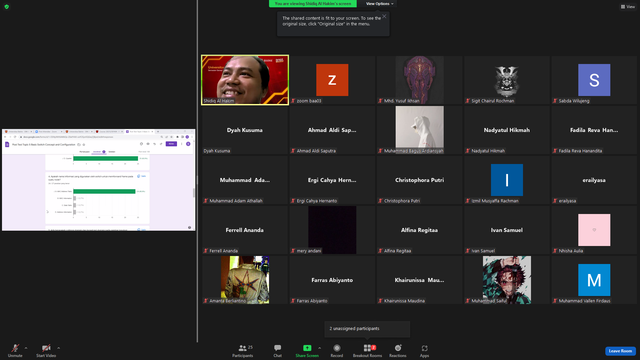Viewport: 640px width, 360px height.
Task: Select Shidiq Al Hakim's video tile
Action: click(x=245, y=80)
